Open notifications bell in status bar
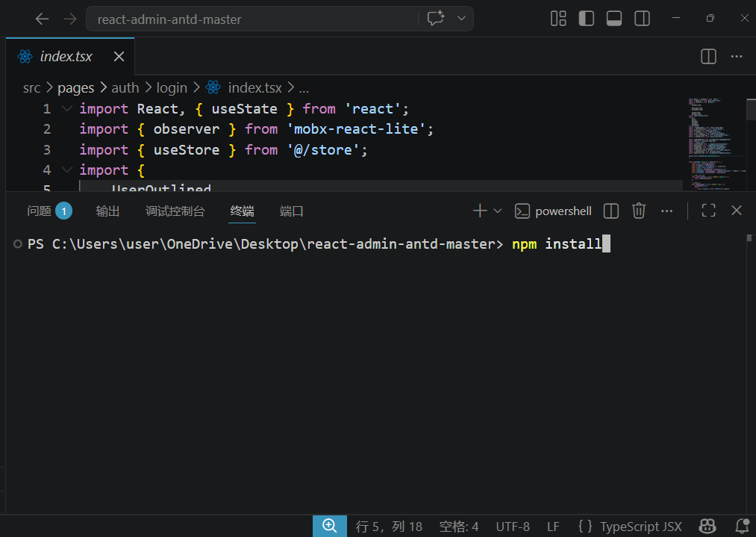756x537 pixels. [742, 526]
